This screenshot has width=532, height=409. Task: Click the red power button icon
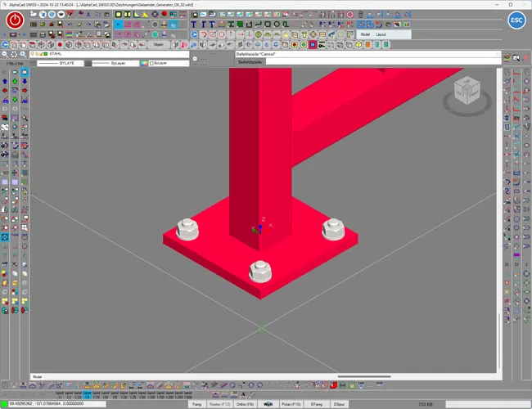click(15, 20)
